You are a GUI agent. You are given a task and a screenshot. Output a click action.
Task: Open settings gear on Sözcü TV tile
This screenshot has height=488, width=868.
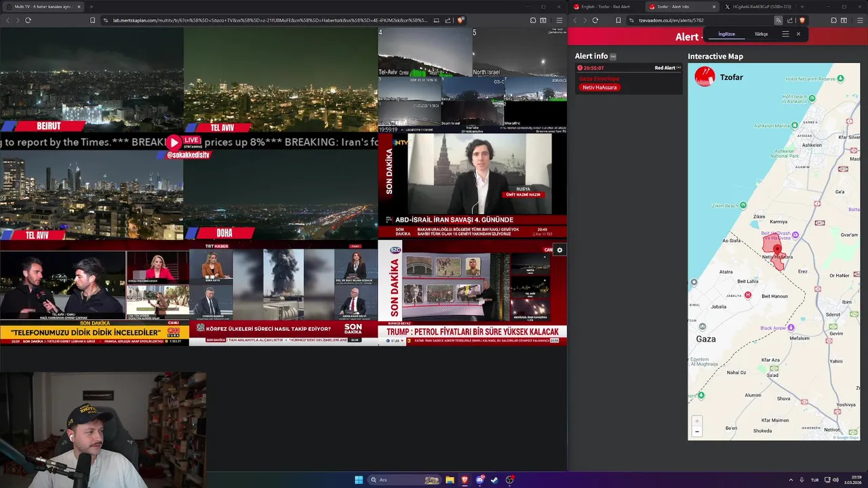(x=559, y=250)
